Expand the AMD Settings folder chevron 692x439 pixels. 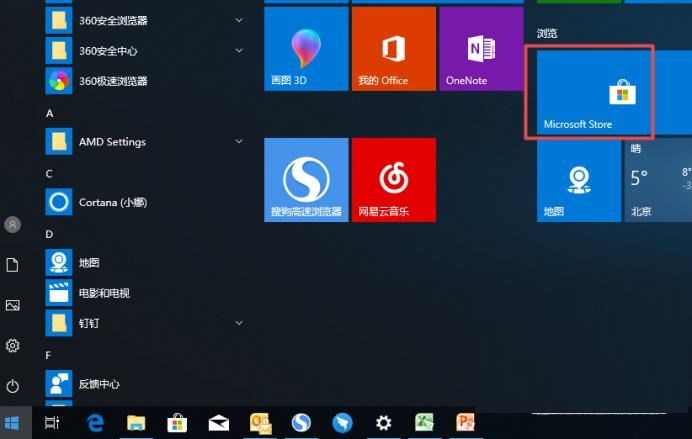coord(239,142)
